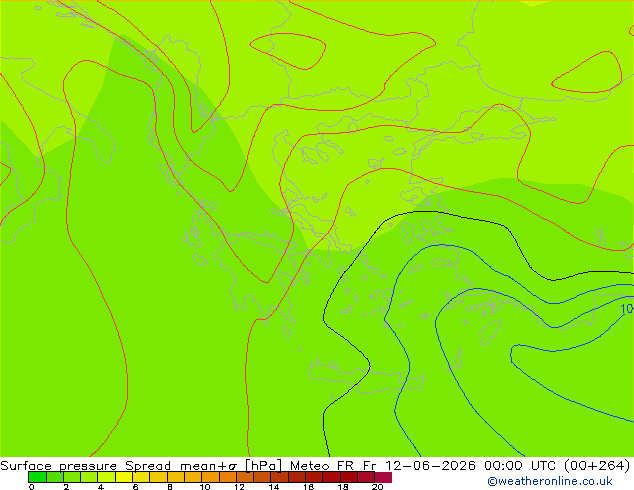Image resolution: width=634 pixels, height=490 pixels.
Task: Click the 10–11 hPa orange legend swatch
Action: (x=210, y=477)
